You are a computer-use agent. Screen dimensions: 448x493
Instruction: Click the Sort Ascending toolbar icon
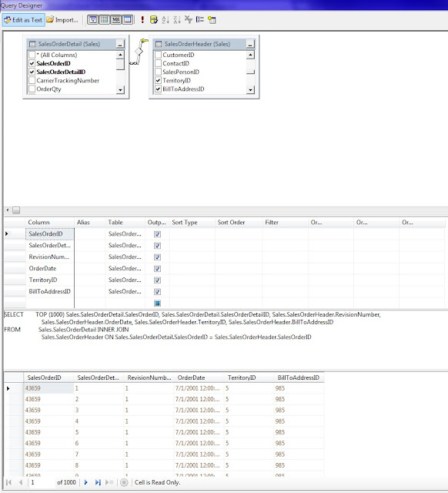coord(165,20)
